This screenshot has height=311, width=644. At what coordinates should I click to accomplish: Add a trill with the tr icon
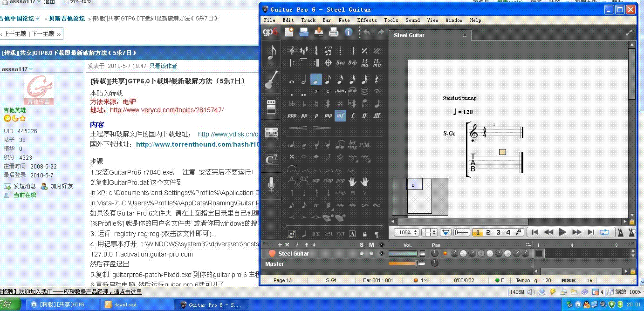click(316, 205)
